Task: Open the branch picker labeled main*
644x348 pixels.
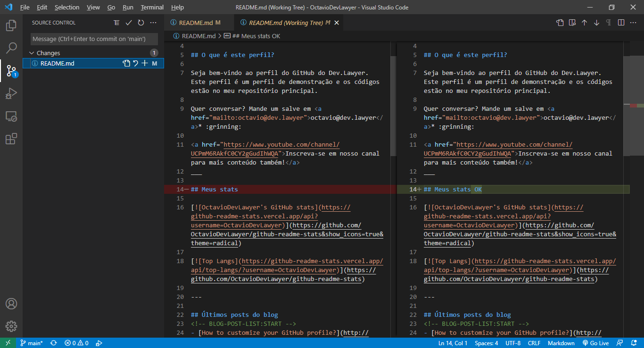Action: tap(31, 343)
